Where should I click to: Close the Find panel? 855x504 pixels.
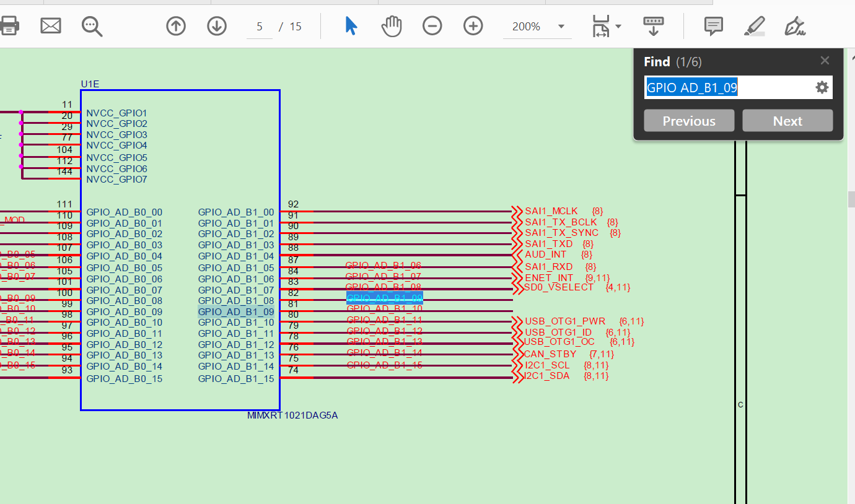click(825, 60)
